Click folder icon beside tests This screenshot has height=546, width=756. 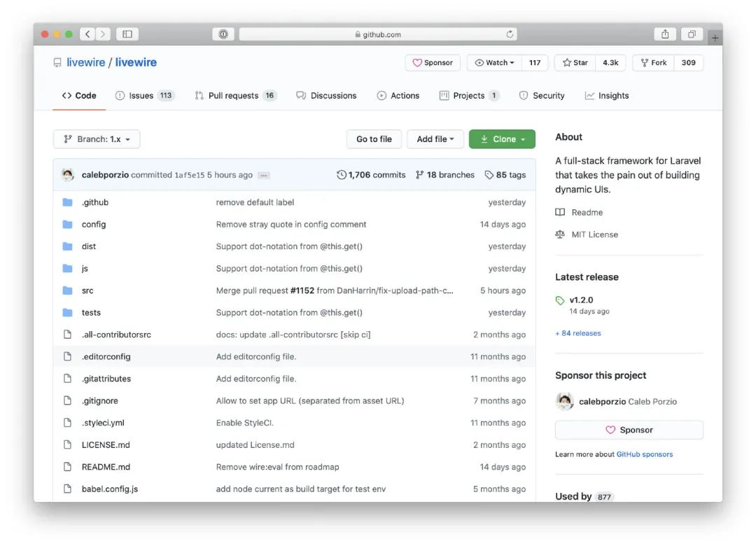67,313
